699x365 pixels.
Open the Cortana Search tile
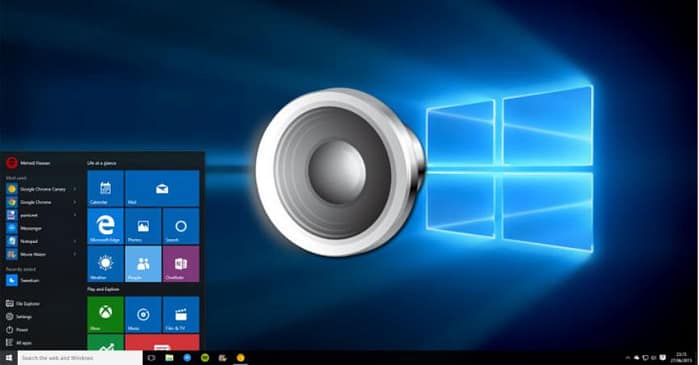(181, 226)
